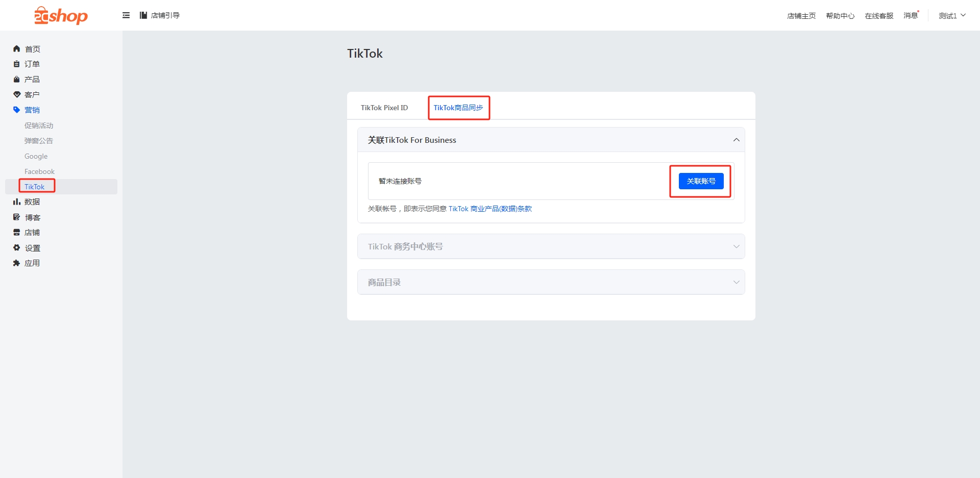Screen dimensions: 980x478
Task: Click the 店铺 store icon
Action: 16,232
